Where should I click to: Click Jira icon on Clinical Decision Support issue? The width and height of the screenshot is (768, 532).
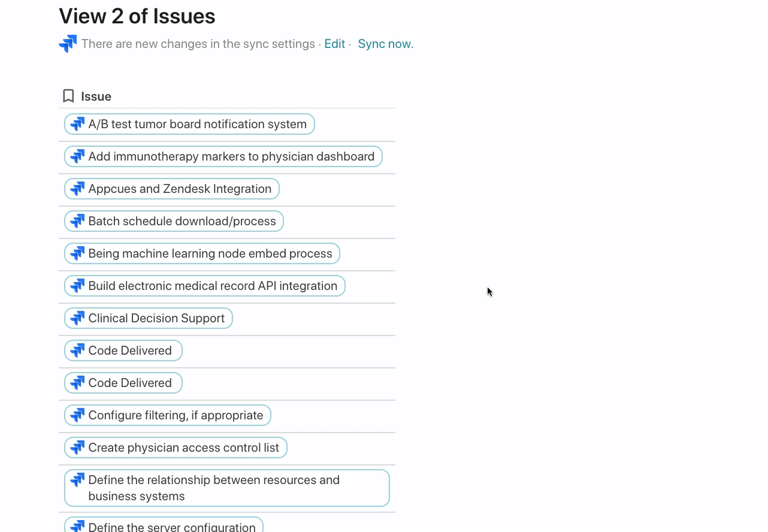(77, 318)
